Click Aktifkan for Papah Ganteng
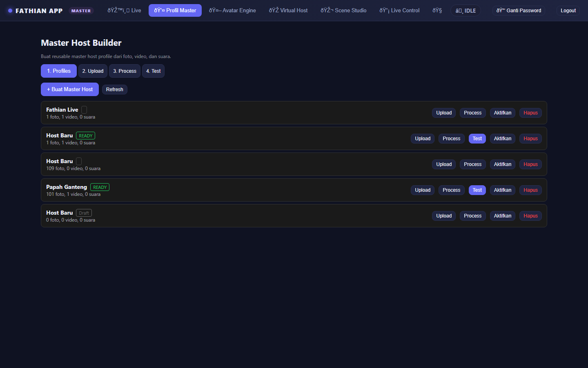588x368 pixels. coord(503,190)
